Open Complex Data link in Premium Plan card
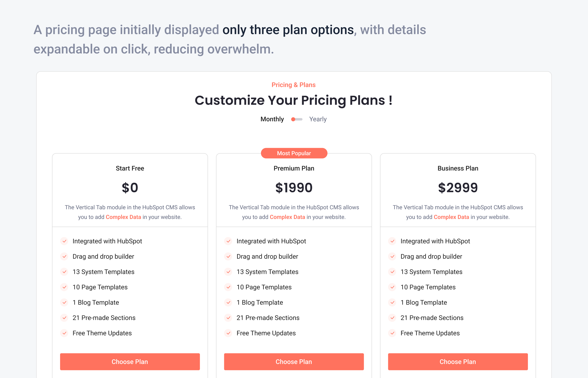588x378 pixels. (287, 217)
